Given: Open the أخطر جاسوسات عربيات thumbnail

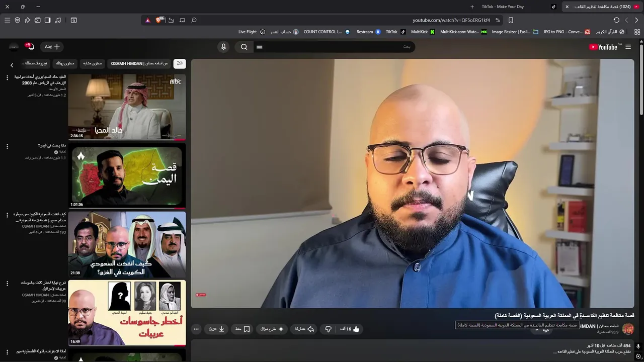Looking at the screenshot, I should pos(127,313).
